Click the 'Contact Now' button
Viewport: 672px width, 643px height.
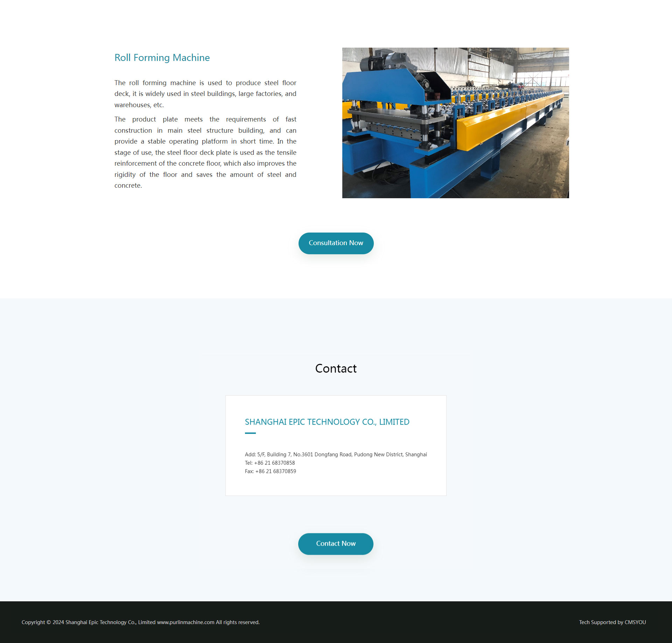tap(336, 544)
